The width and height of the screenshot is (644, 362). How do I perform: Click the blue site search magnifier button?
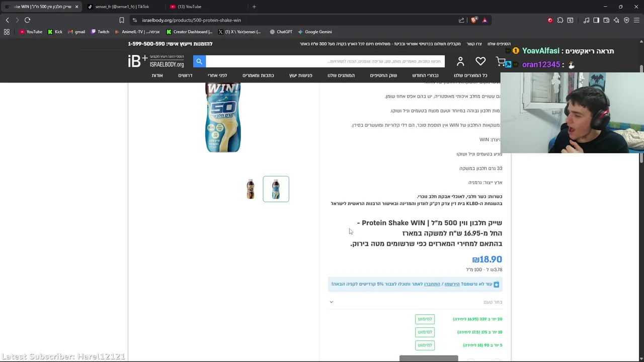coord(199,61)
